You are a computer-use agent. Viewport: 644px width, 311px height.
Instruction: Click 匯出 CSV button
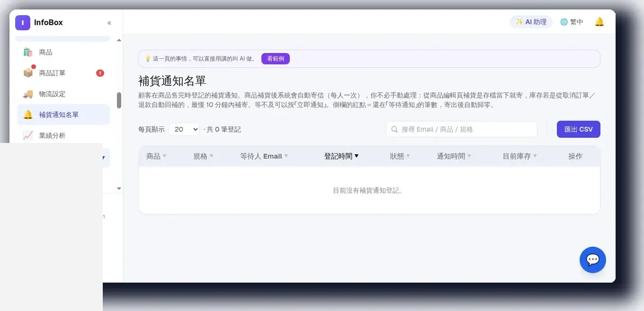(579, 129)
